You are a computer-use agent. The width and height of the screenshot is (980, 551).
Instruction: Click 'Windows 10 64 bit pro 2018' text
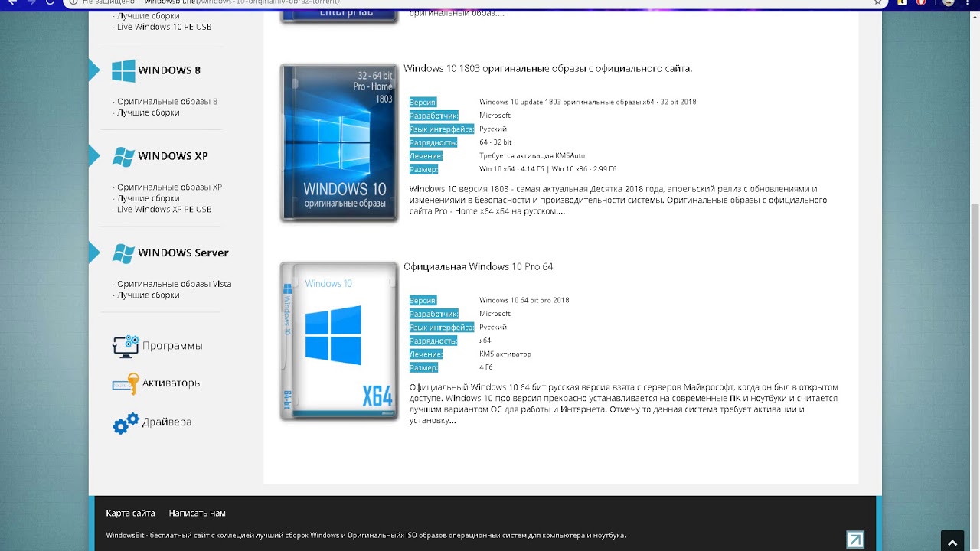pos(524,301)
